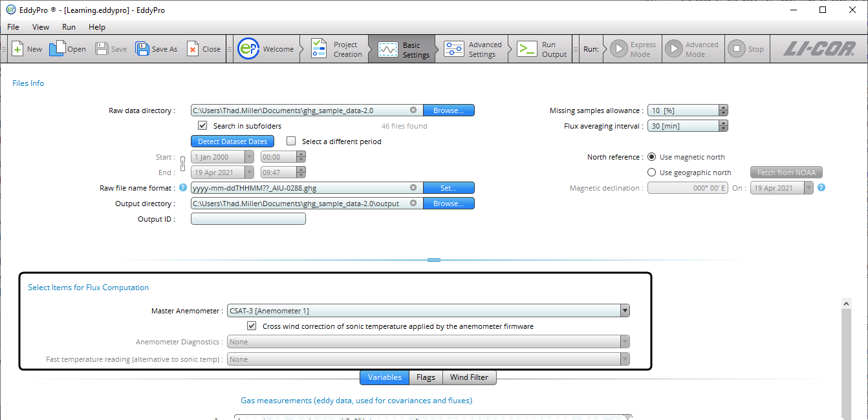Expand the Master Anemometer dropdown
Screen dimensions: 868x420
point(625,311)
